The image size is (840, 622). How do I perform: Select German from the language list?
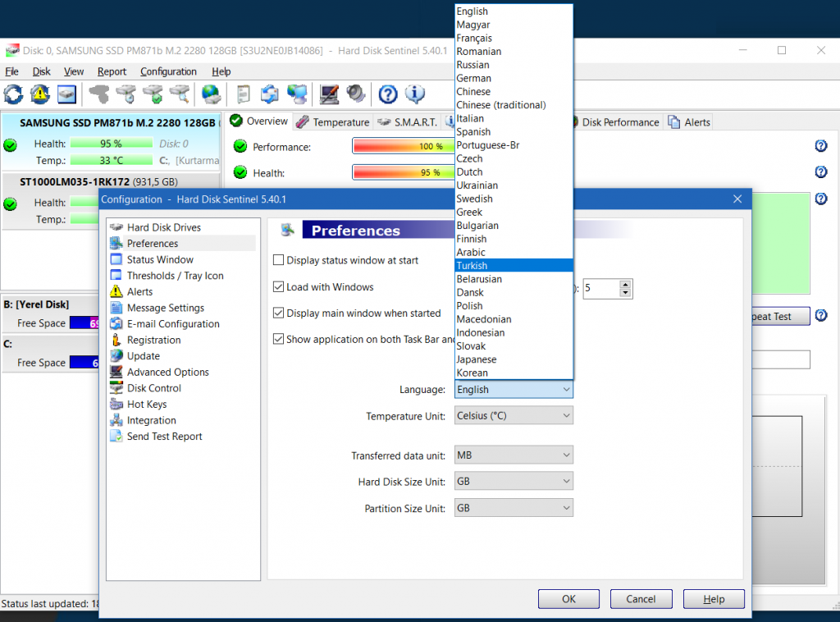coord(514,78)
